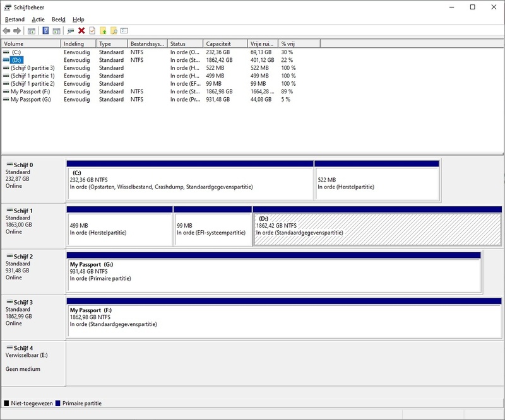This screenshot has height=420, width=505.
Task: Click the 1862,98 GB capacity cell
Action: pyautogui.click(x=219, y=91)
